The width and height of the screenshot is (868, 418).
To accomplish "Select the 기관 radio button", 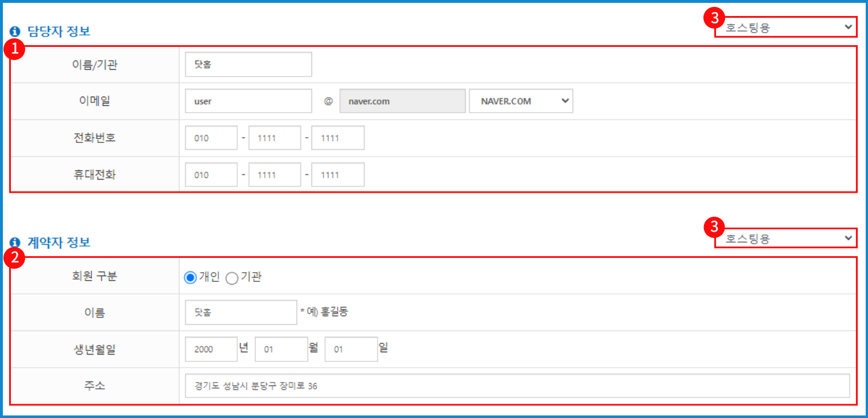I will 232,278.
